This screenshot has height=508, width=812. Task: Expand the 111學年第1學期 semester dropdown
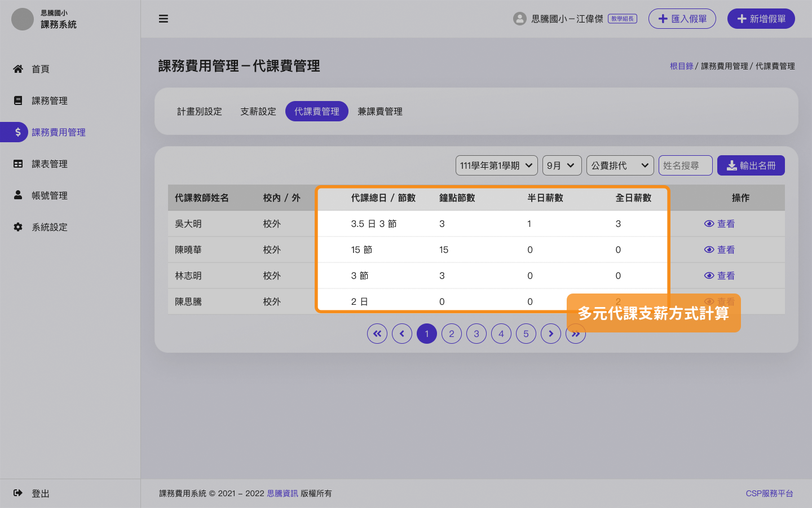(x=496, y=165)
